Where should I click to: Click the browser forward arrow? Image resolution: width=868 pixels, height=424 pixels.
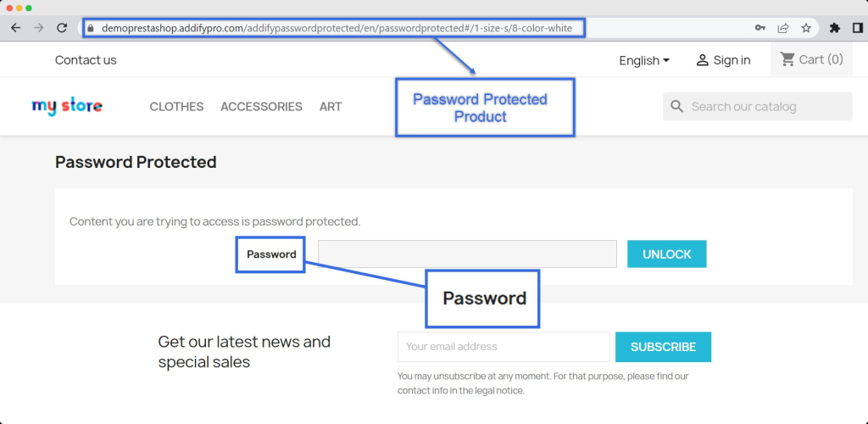(38, 28)
